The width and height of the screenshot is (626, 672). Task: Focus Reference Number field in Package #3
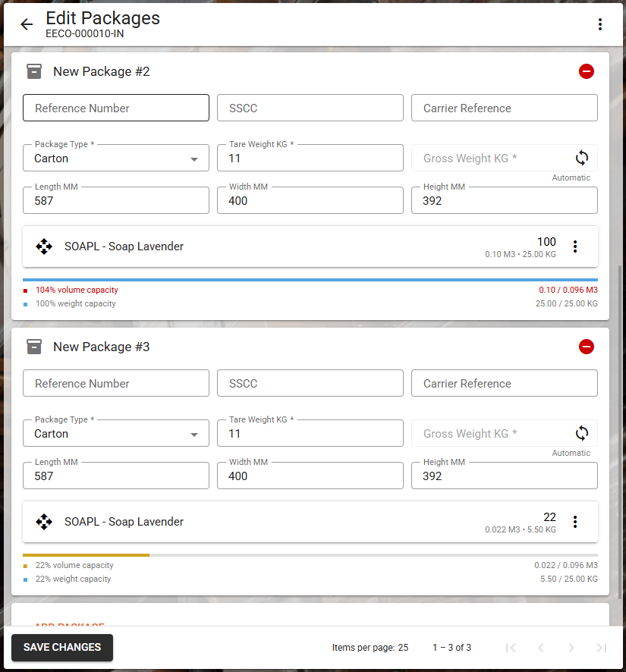tap(116, 383)
